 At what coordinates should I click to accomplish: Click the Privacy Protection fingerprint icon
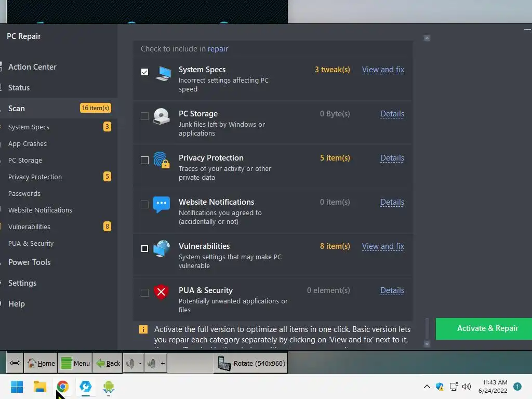(x=162, y=160)
